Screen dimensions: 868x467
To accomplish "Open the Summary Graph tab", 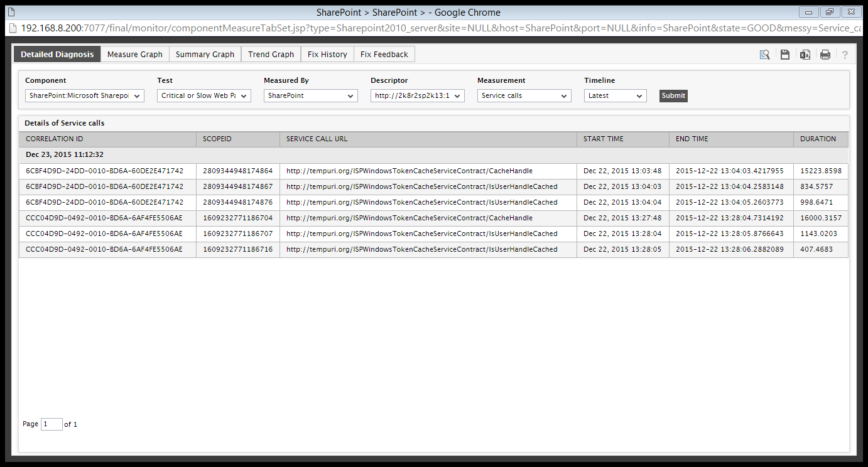I will [x=205, y=55].
